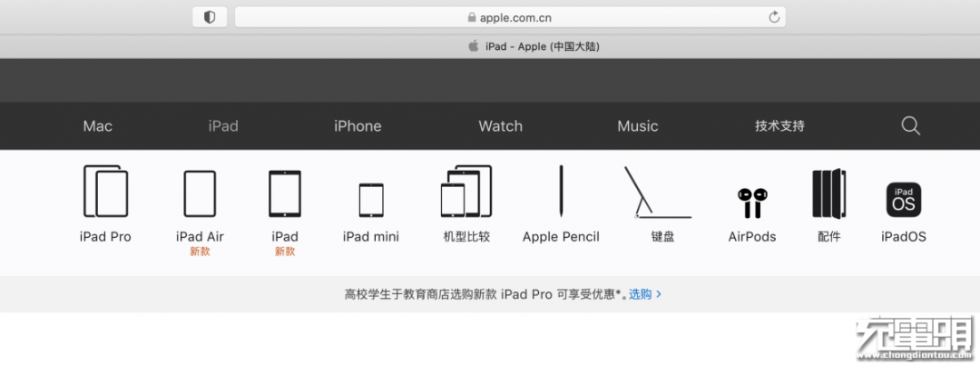The height and width of the screenshot is (366, 980).
Task: Click the 配件 text label
Action: [828, 236]
